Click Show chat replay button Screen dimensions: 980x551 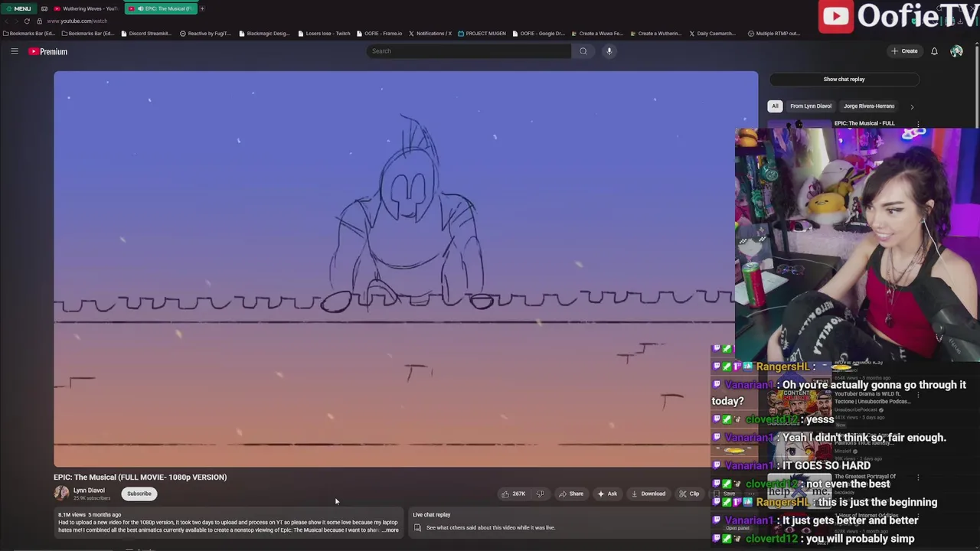[x=844, y=79]
